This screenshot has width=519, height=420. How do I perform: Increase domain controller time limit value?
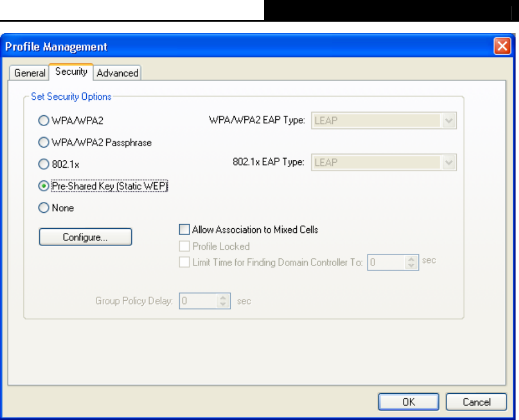point(412,259)
